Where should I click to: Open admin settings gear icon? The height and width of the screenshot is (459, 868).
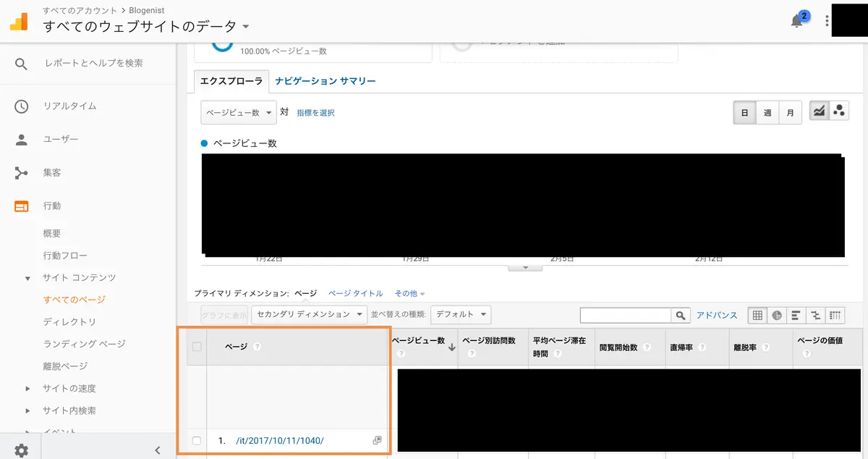coord(22,450)
